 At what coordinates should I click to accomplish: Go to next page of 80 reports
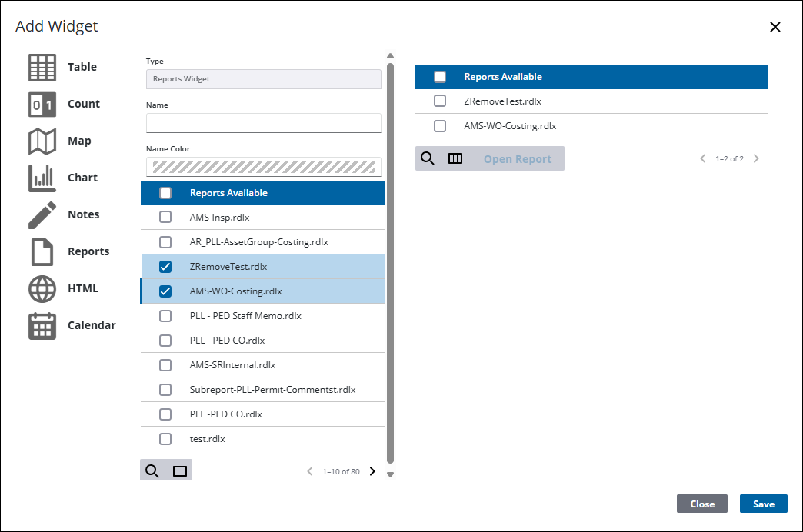coord(372,471)
